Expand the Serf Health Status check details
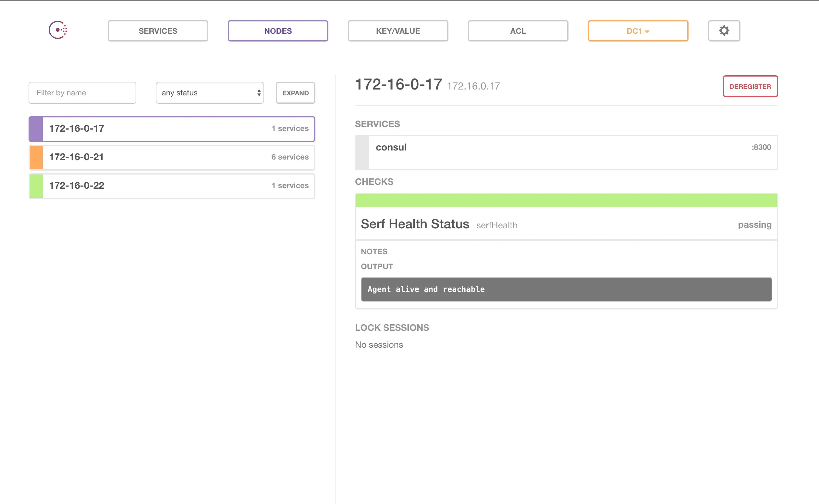 [415, 224]
